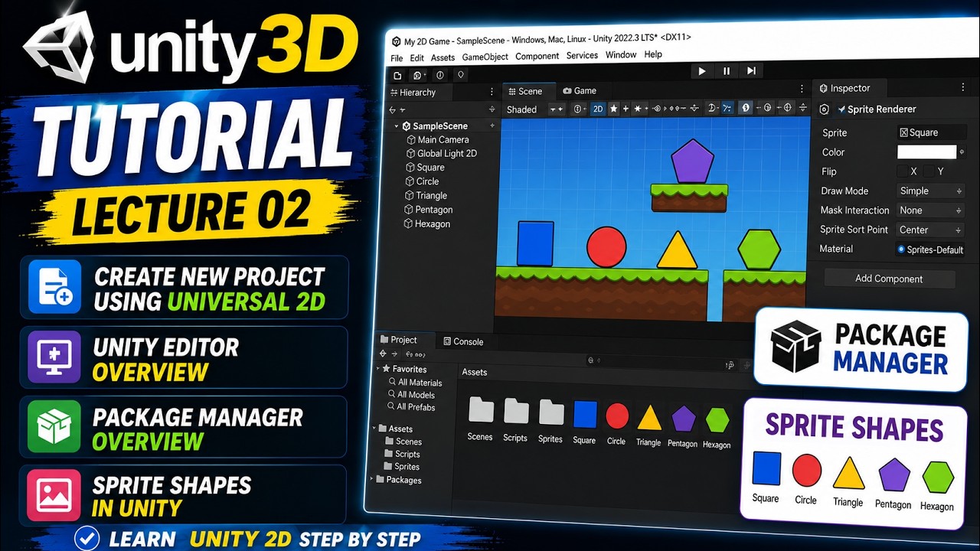Select Square object in Hierarchy
This screenshot has height=551, width=980.
pyautogui.click(x=424, y=168)
